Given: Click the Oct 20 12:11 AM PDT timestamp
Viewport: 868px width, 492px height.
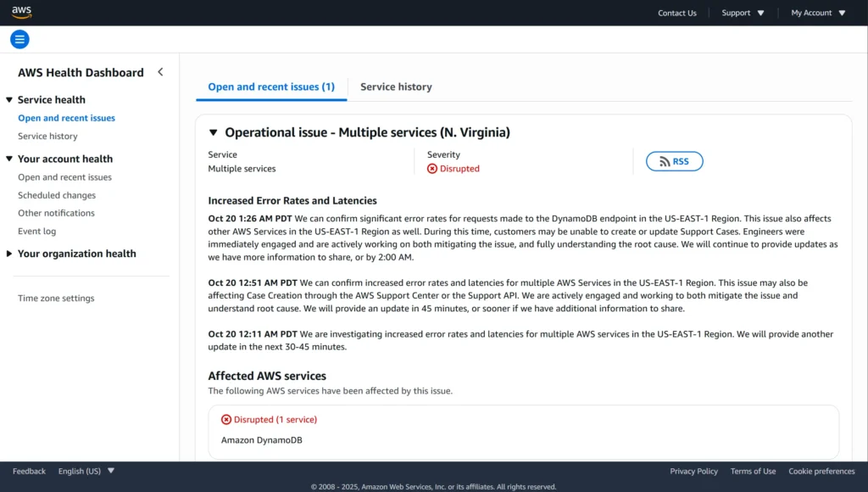Looking at the screenshot, I should [253, 334].
